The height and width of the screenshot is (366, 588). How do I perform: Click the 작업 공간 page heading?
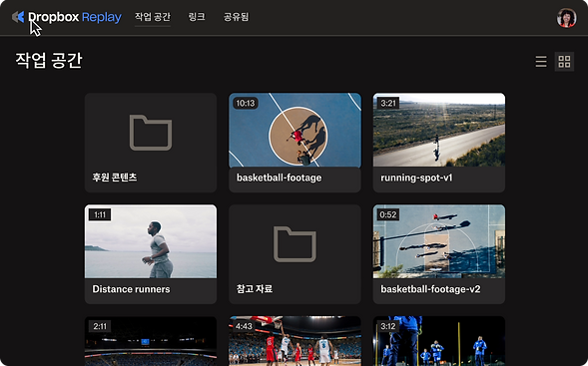coord(49,60)
